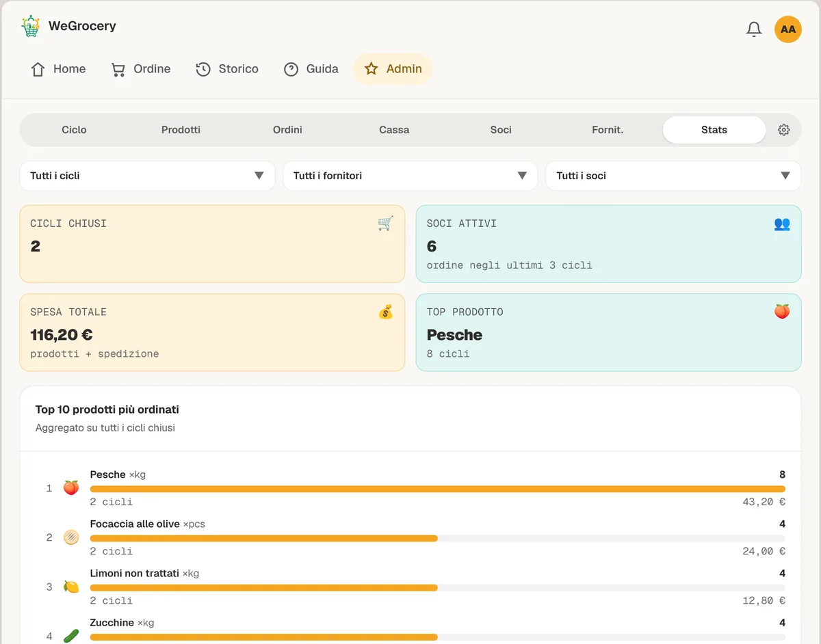Click the WeGrocery basket logo
This screenshot has height=644, width=821.
(30, 27)
